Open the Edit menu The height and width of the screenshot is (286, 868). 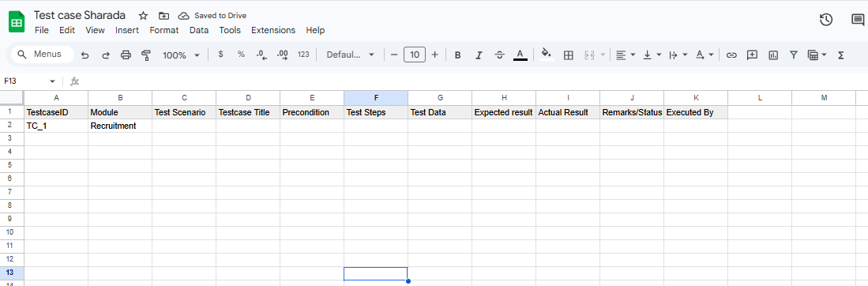pyautogui.click(x=67, y=30)
